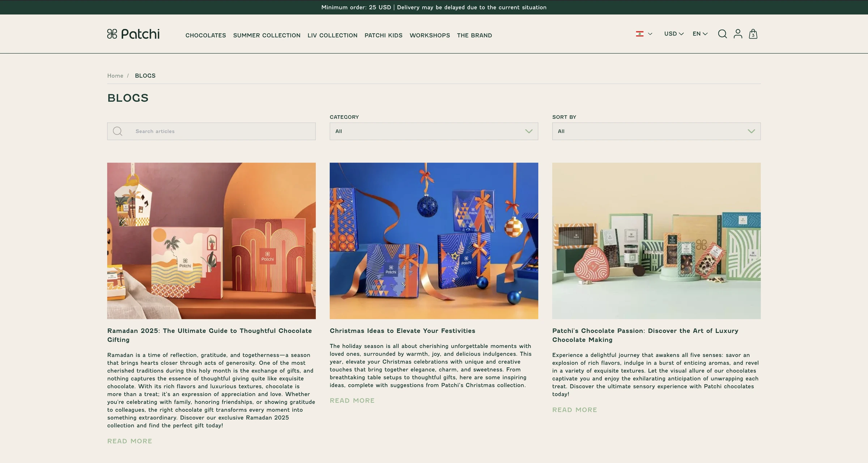Screen dimensions: 868x463
Task: Click the CATEGORY label
Action: (344, 117)
